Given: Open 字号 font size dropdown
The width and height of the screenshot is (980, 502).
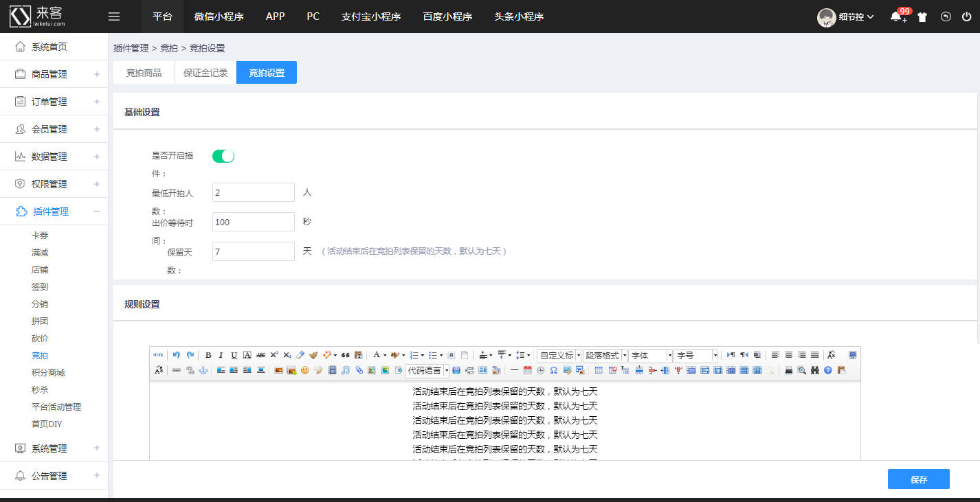Looking at the screenshot, I should [x=696, y=356].
